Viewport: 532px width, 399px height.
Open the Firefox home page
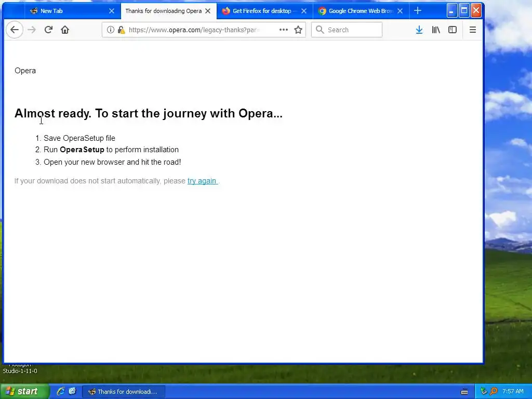[x=65, y=30]
